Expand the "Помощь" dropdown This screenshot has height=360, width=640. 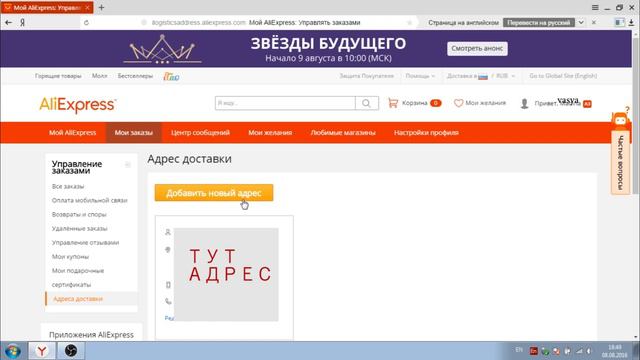[420, 76]
